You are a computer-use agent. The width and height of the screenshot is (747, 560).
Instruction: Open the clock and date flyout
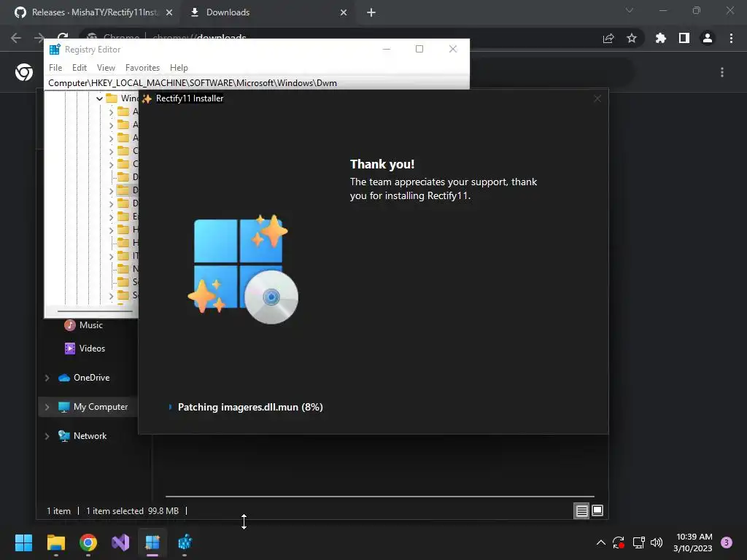(x=693, y=542)
